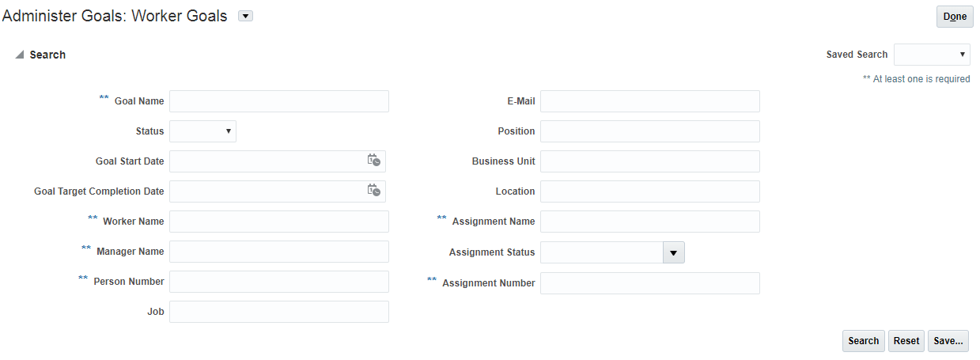The image size is (980, 360).
Task: Focus the Job input field
Action: 278,312
